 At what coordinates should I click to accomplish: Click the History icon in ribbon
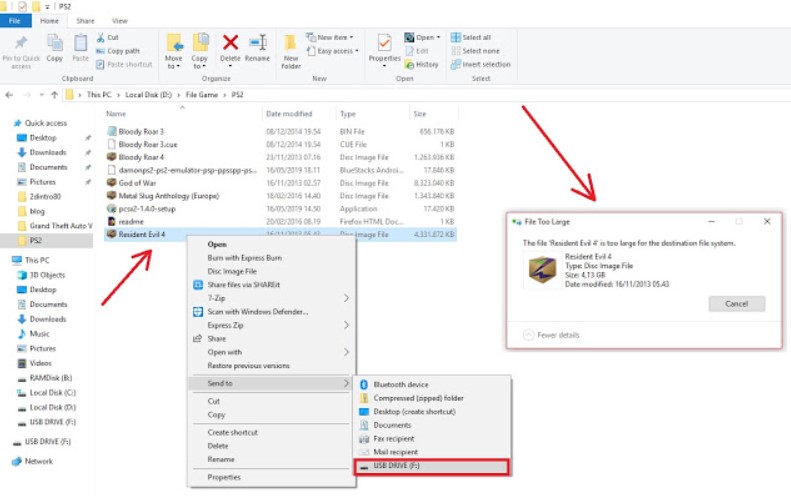coord(410,65)
